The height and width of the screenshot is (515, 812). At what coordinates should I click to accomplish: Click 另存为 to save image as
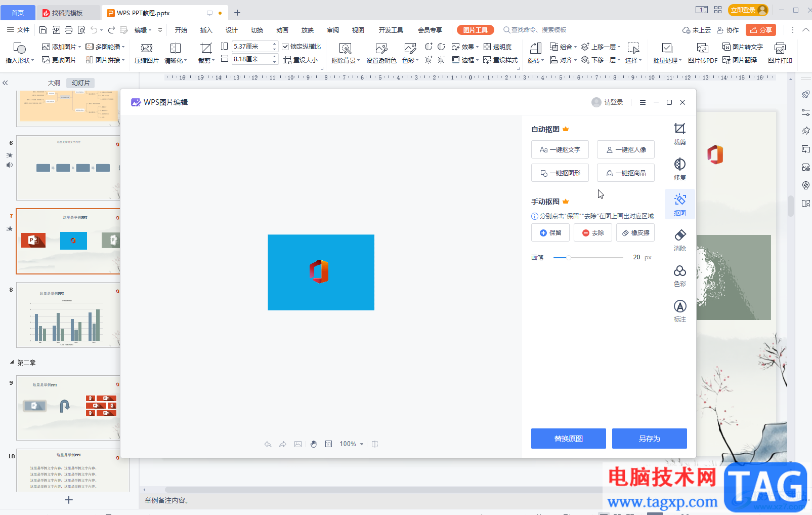[650, 439]
